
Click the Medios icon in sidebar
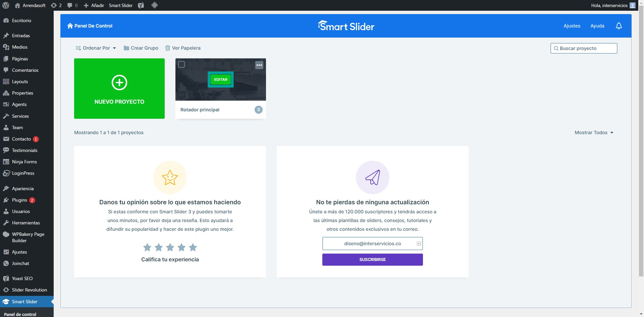(6, 47)
